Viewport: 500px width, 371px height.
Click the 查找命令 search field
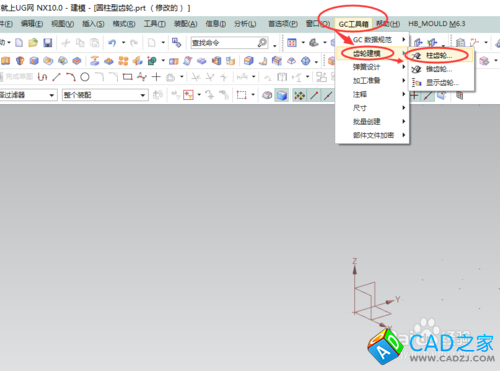click(229, 43)
